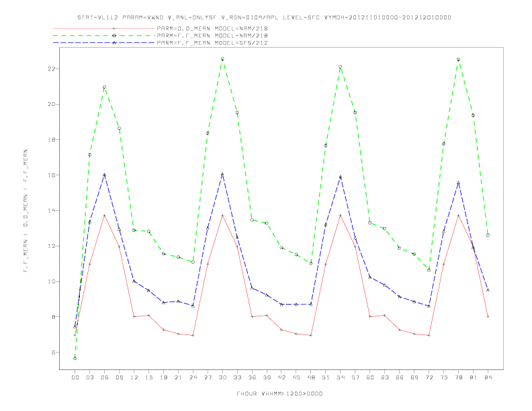This screenshot has width=532, height=411.
Task: Click x-axis tick label 66
Action: point(400,377)
